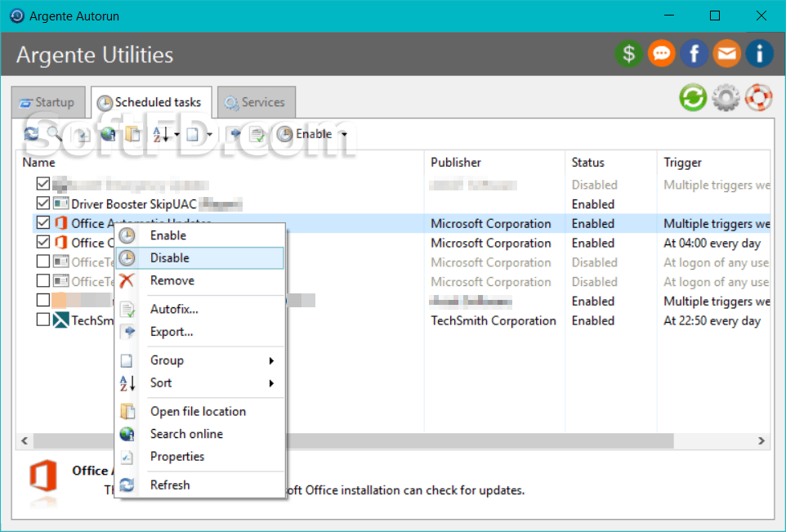Click the Driver Booster SkipUAC task icon
This screenshot has width=786, height=532.
coord(60,203)
